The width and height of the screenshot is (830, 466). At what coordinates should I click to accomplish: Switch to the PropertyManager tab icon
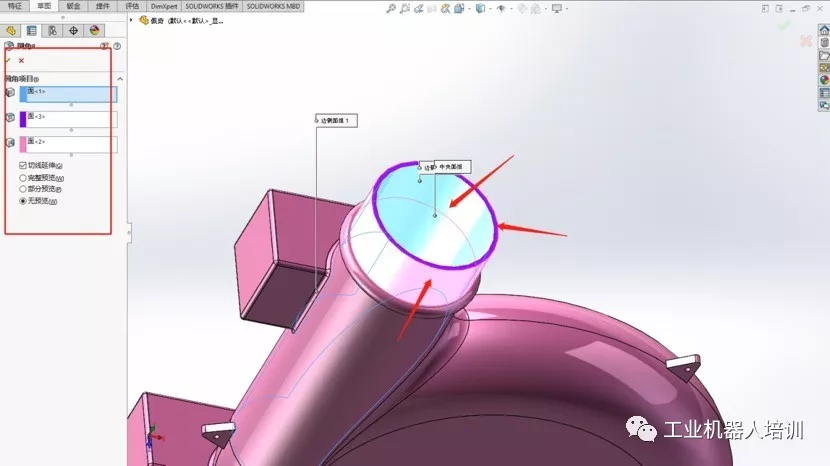pos(32,31)
